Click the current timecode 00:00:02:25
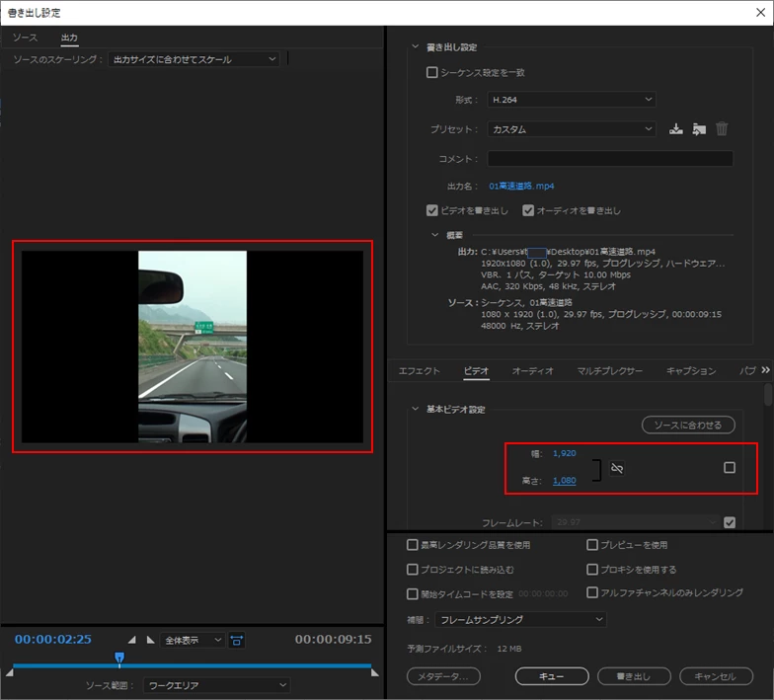 coord(53,640)
